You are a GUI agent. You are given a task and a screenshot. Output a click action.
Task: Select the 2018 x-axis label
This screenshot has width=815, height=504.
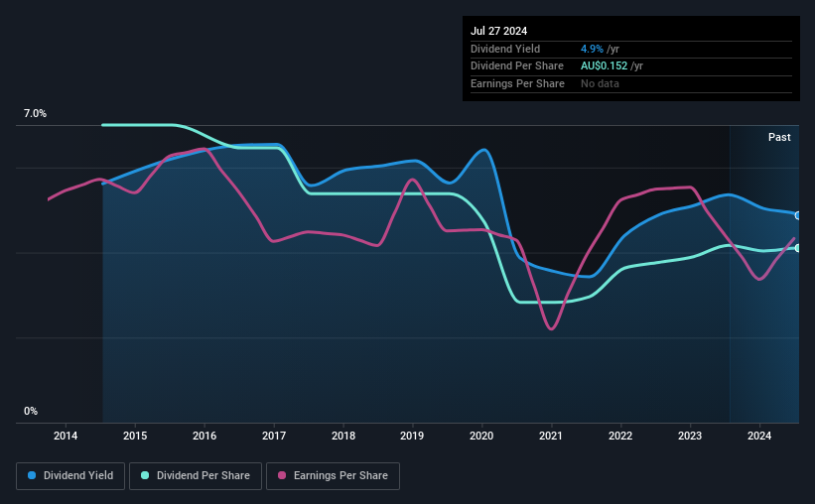343,436
